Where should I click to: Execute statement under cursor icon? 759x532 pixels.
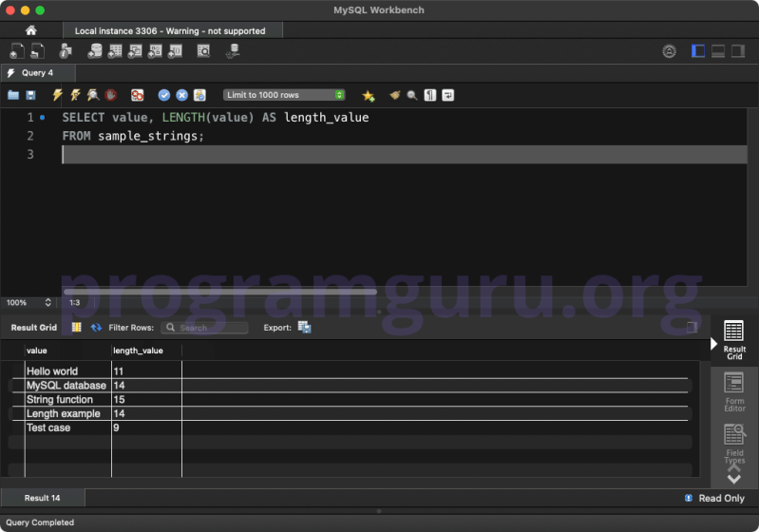(75, 95)
